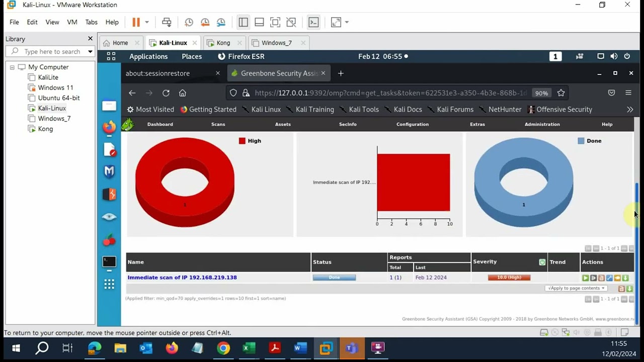Collapse the My Computer tree node
Viewport: 644px width, 362px height.
[12, 67]
